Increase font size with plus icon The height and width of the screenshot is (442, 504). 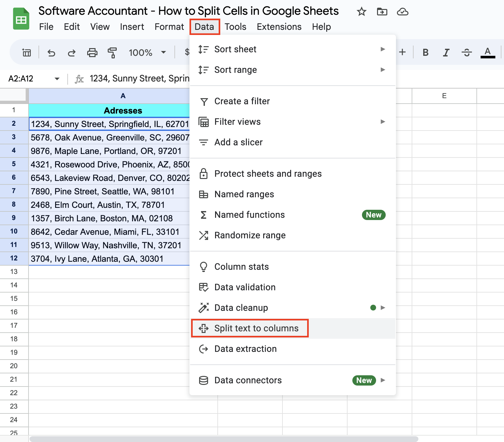point(402,52)
